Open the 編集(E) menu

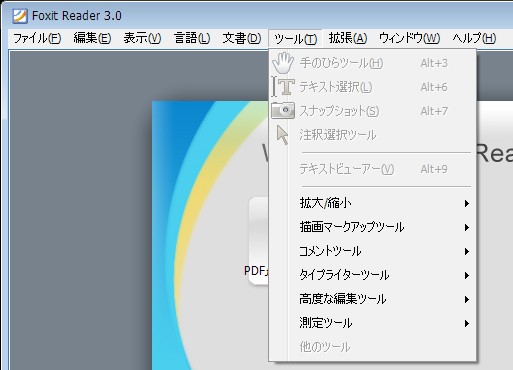(92, 38)
